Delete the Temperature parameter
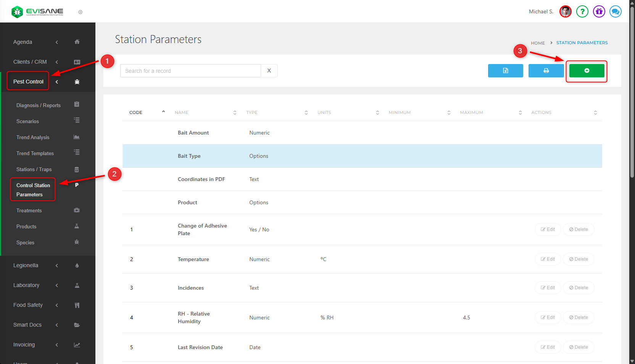Viewport: 635px width, 364px height. pyautogui.click(x=579, y=259)
